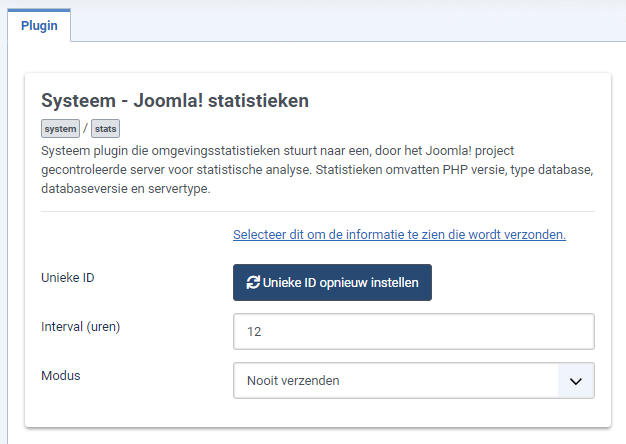Viewport: 626px width, 444px height.
Task: Click the Systeem - Joomla! statistieken heading
Action: click(175, 100)
